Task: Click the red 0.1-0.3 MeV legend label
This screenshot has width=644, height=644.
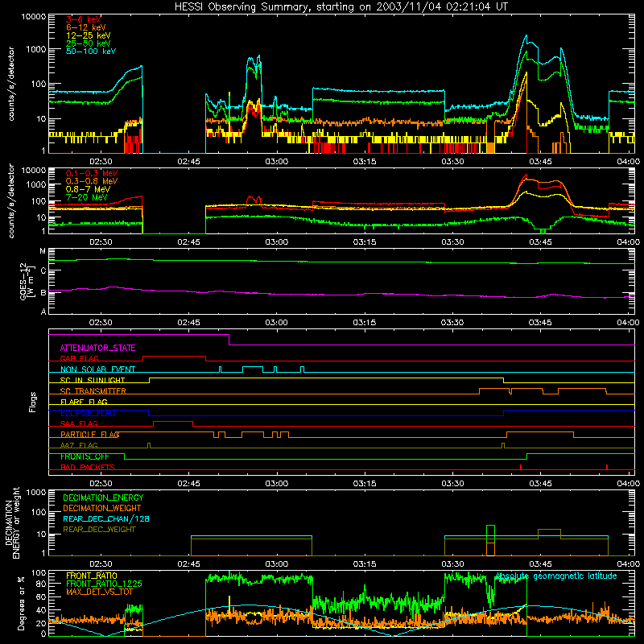Action: [92, 173]
